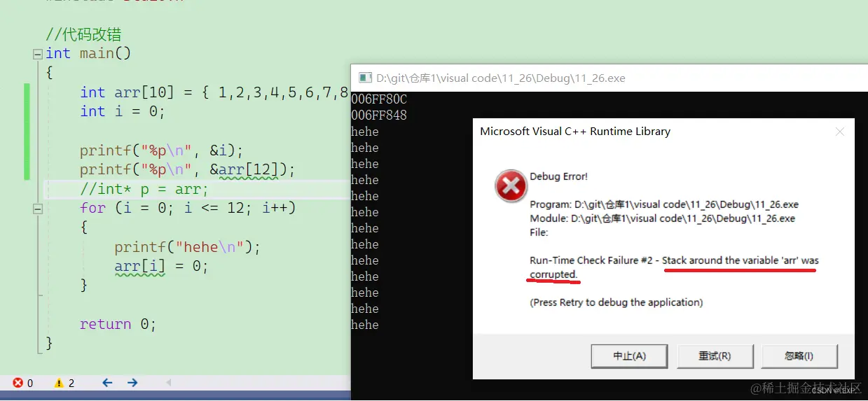Click the Abort 中止(A) button

[x=630, y=356]
